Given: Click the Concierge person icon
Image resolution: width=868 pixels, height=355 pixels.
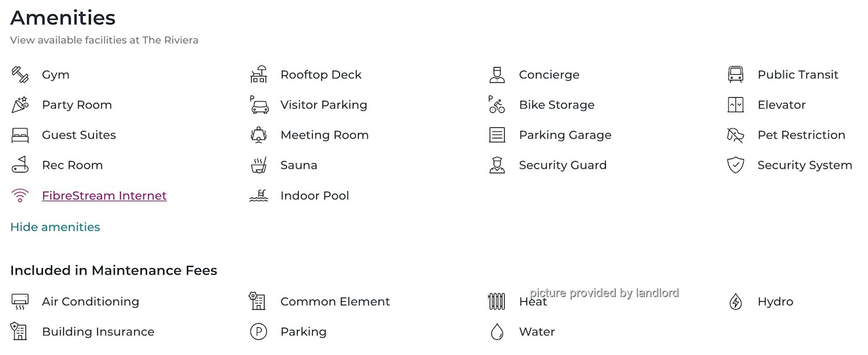Looking at the screenshot, I should point(497,75).
